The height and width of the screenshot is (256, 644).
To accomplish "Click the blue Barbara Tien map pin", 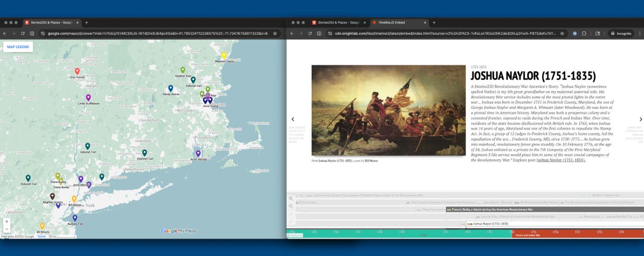I will click(x=75, y=218).
